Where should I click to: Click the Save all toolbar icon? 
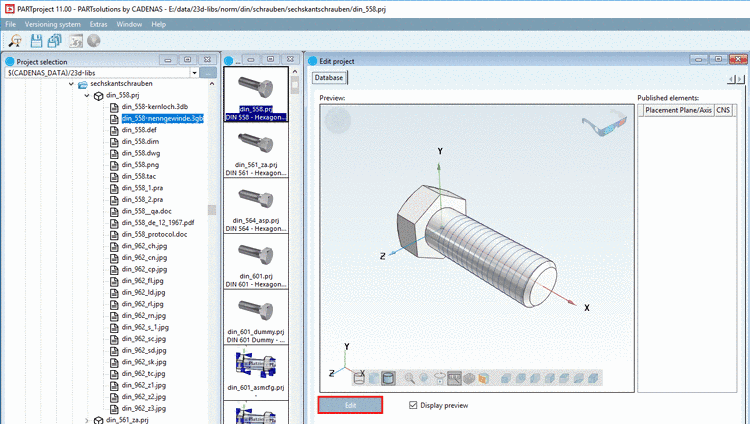[x=54, y=41]
